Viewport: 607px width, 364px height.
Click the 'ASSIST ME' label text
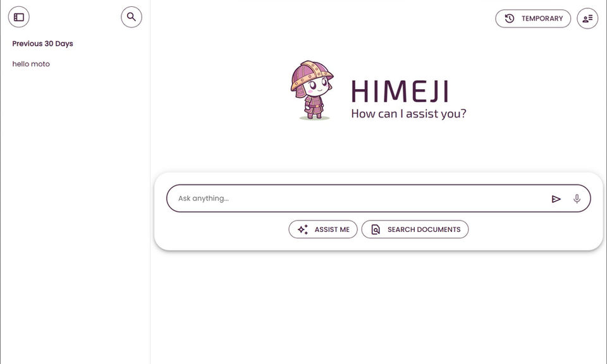[x=332, y=229]
